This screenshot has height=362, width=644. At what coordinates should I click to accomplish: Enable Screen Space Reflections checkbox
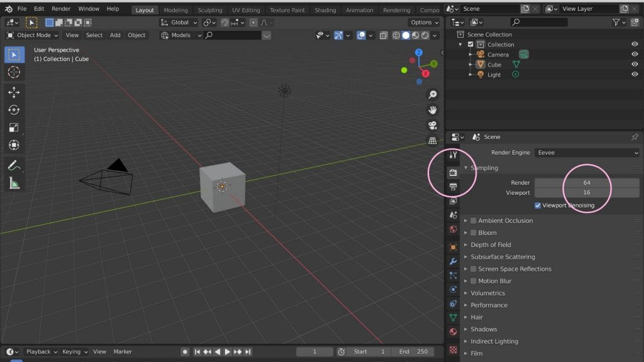(473, 269)
